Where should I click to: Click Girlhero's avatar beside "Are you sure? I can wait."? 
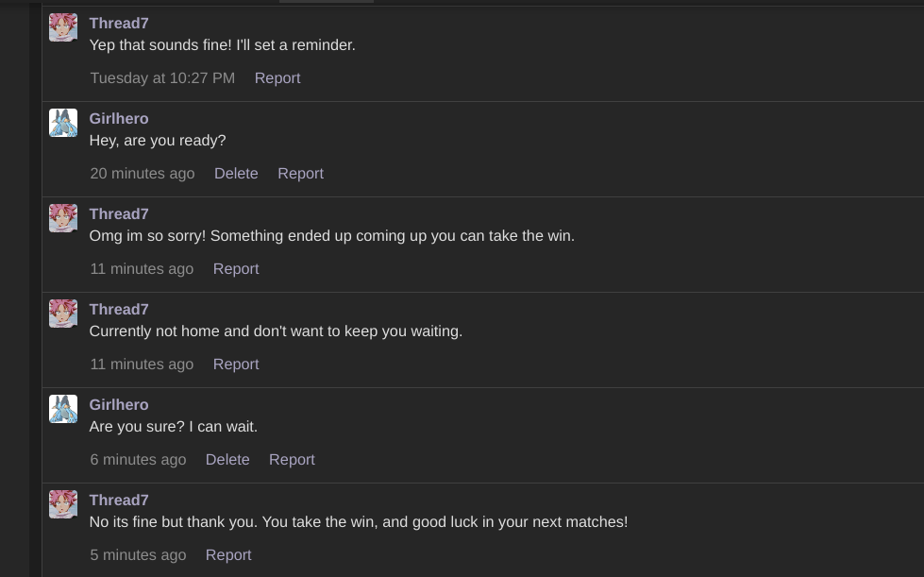[63, 409]
